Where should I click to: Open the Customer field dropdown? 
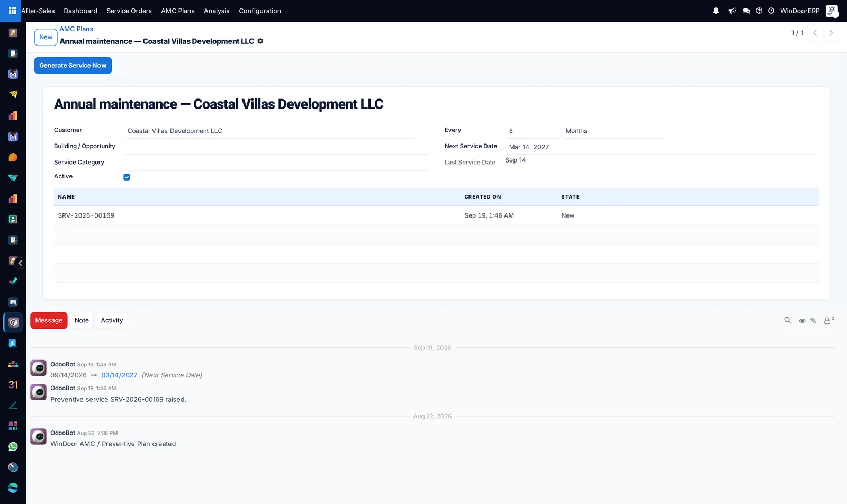click(270, 131)
